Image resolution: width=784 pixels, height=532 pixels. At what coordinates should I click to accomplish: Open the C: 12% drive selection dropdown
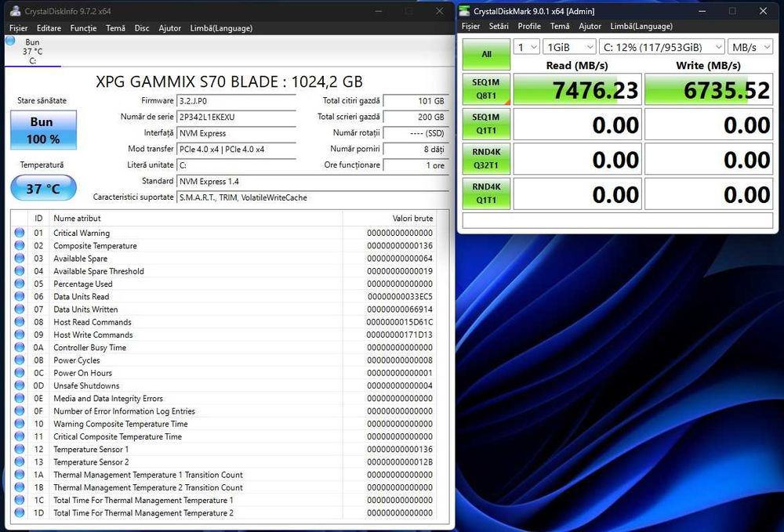[x=662, y=47]
